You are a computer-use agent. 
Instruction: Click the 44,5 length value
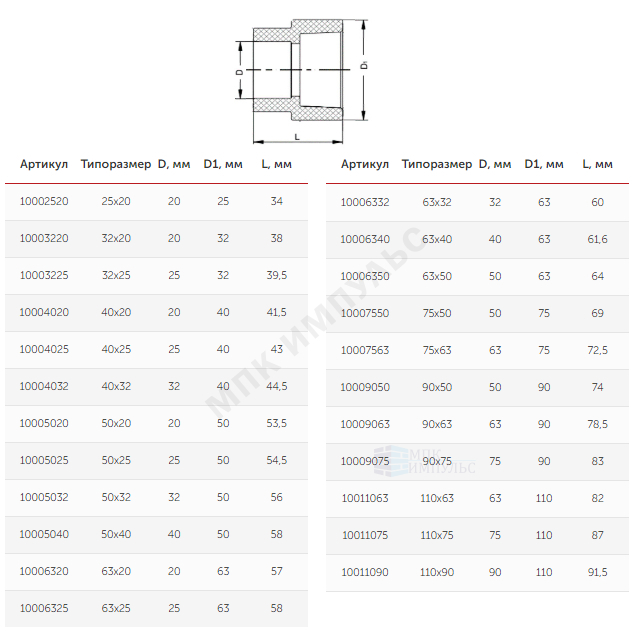[277, 386]
